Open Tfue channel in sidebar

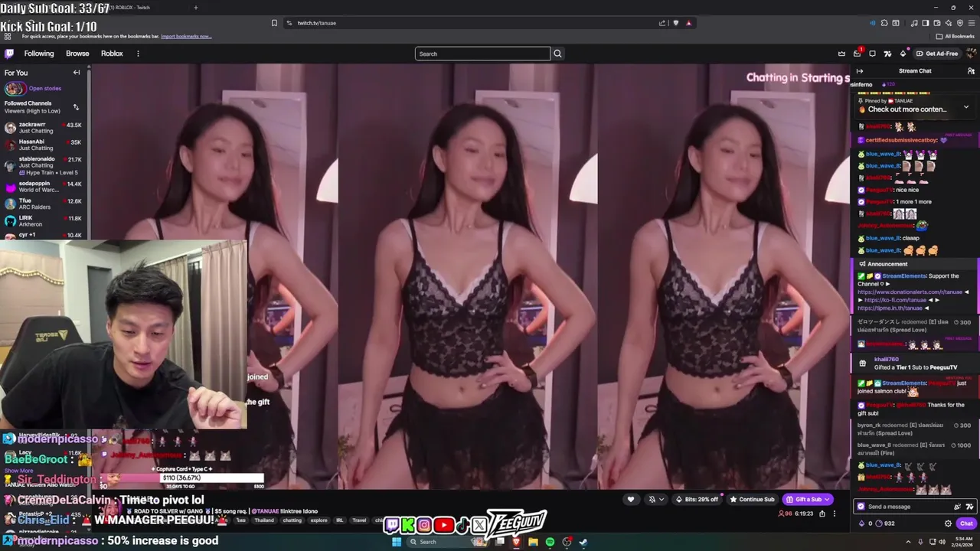coord(44,204)
